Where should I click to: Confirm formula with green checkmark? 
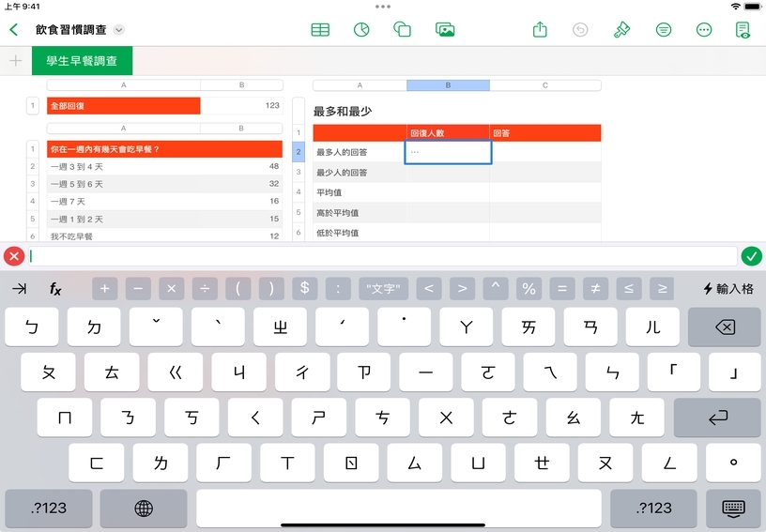751,256
